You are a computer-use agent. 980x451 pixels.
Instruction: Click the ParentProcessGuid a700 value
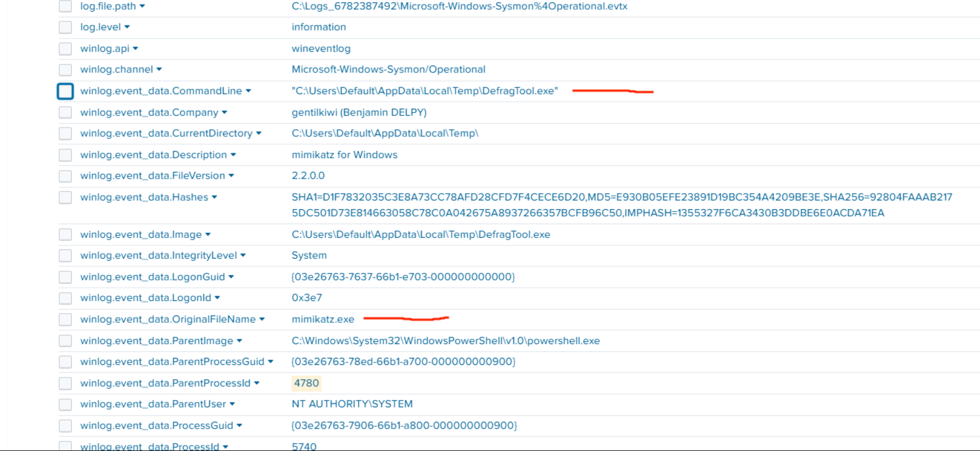404,362
